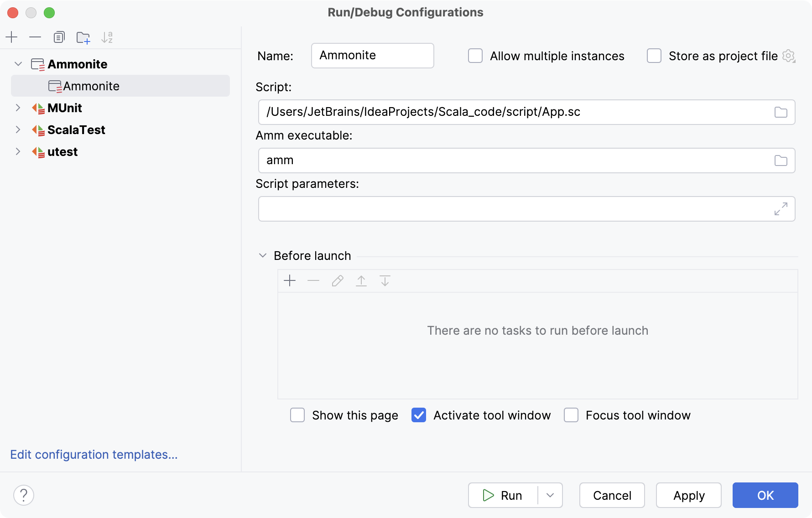Collapse the Before launch section

pyautogui.click(x=263, y=255)
